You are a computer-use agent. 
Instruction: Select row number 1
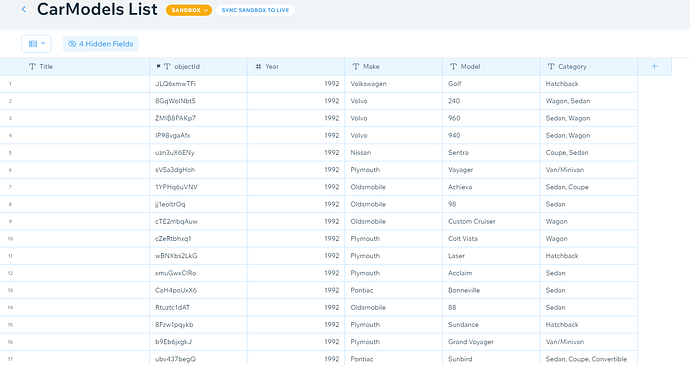[x=10, y=84]
